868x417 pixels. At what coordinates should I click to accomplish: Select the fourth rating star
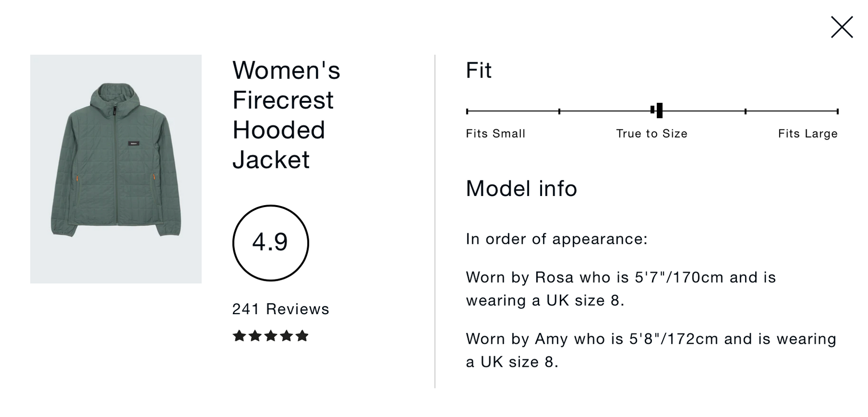click(286, 336)
